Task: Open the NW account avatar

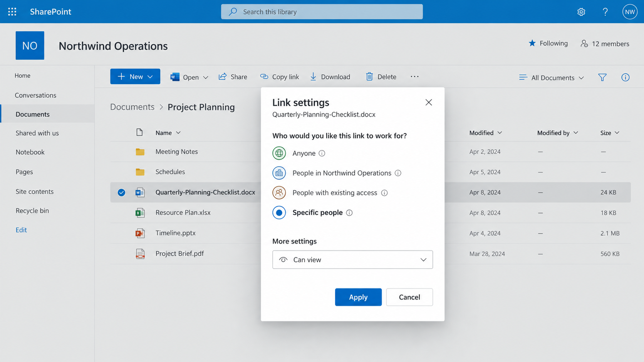Action: click(630, 12)
